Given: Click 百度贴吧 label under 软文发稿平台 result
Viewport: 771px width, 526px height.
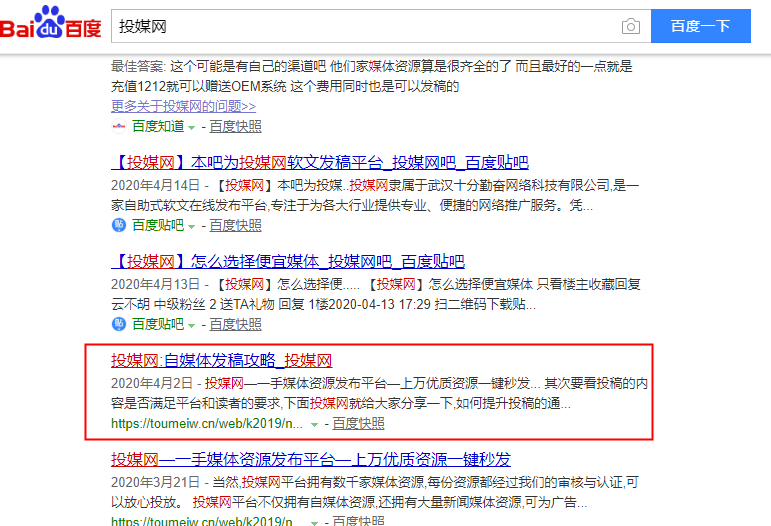Looking at the screenshot, I should tap(158, 225).
